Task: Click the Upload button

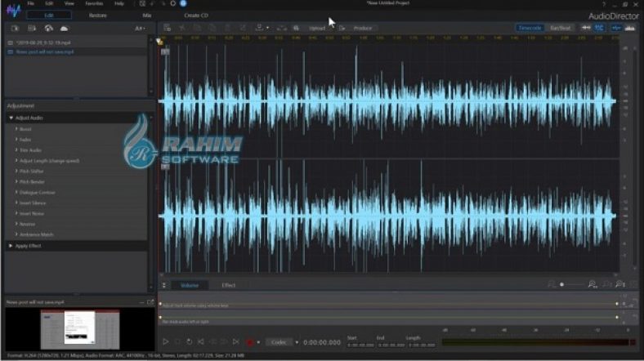Action: tap(317, 28)
